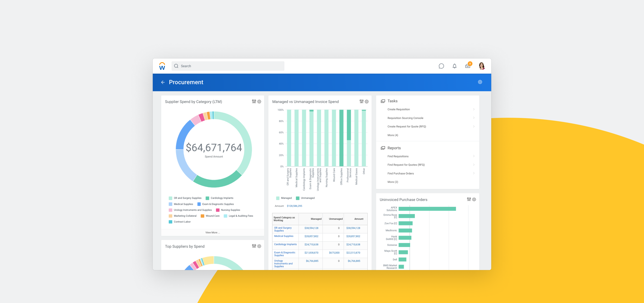Click View More under Supplier Spend chart
Image resolution: width=644 pixels, height=303 pixels.
(x=212, y=232)
